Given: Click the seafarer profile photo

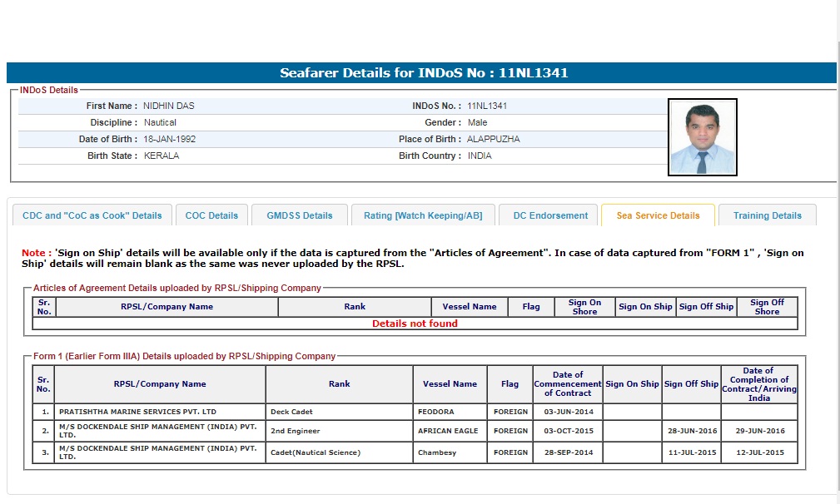Looking at the screenshot, I should pos(703,137).
